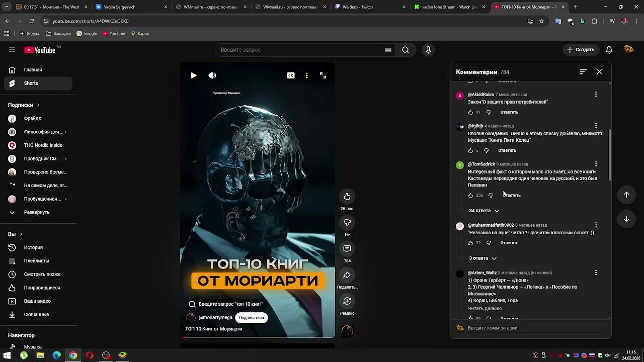Close the comments panel
The image size is (644, 362).
pyautogui.click(x=599, y=72)
